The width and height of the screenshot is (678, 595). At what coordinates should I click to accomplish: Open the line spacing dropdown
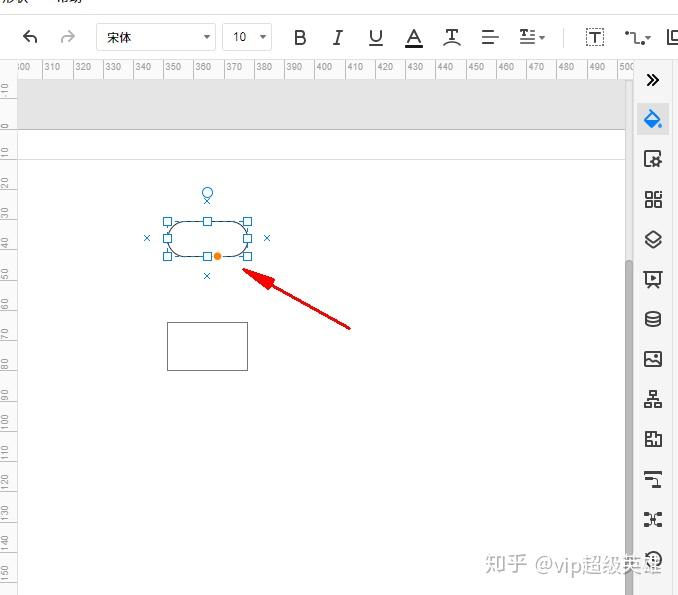(x=532, y=37)
